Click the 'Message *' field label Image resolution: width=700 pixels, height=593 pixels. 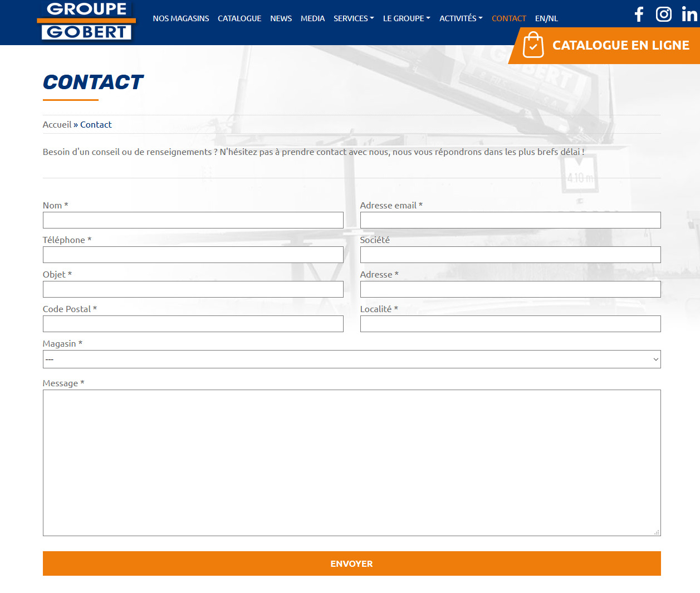pyautogui.click(x=63, y=383)
